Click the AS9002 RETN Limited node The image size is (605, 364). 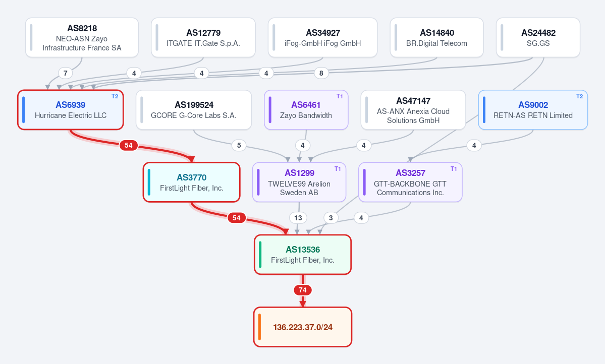(x=533, y=110)
